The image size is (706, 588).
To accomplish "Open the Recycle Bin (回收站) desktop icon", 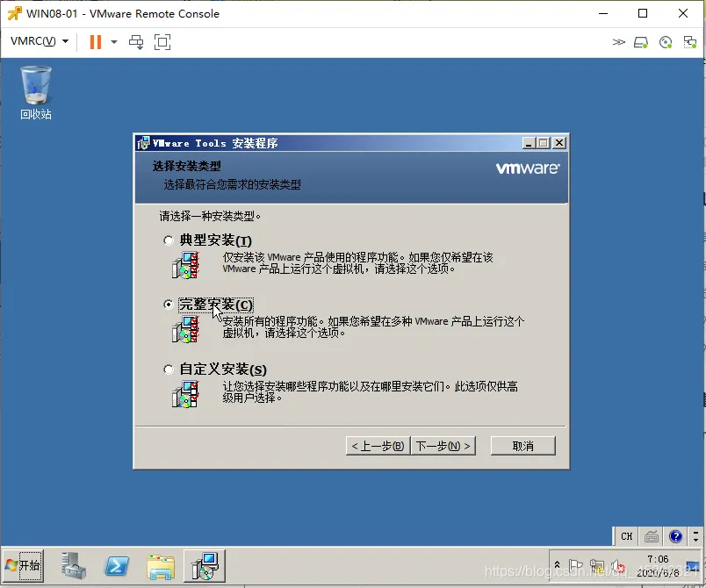I will point(36,93).
